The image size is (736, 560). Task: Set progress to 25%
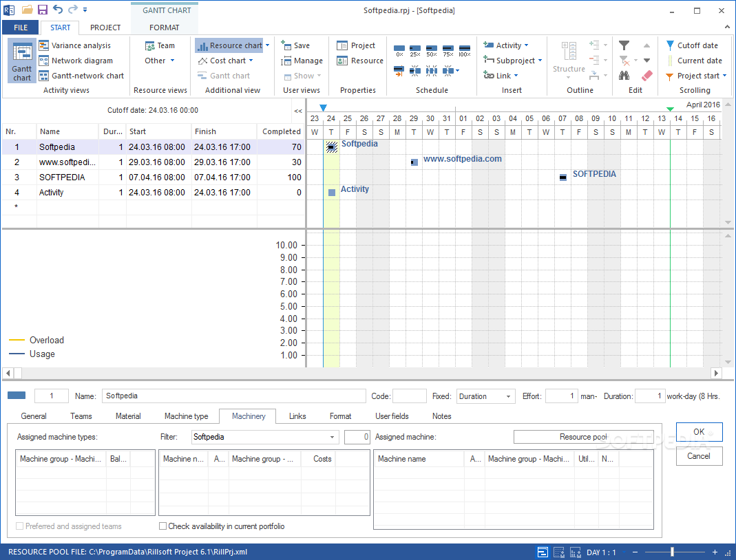415,51
